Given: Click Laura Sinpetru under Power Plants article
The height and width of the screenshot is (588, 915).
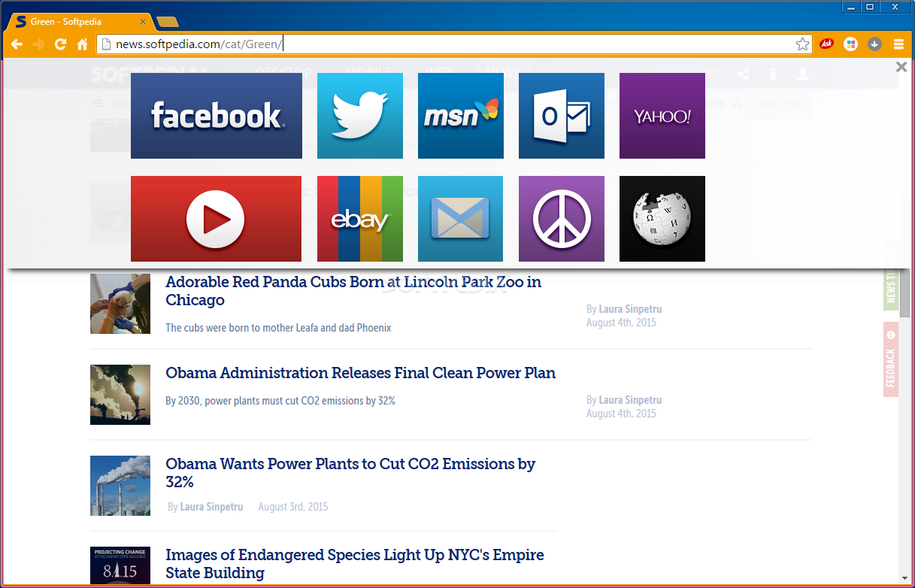Looking at the screenshot, I should click(x=211, y=507).
